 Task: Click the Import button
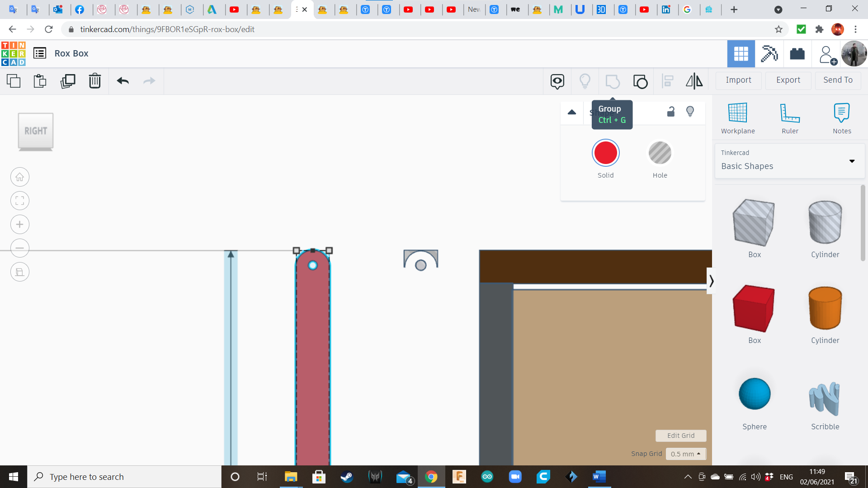pyautogui.click(x=738, y=80)
